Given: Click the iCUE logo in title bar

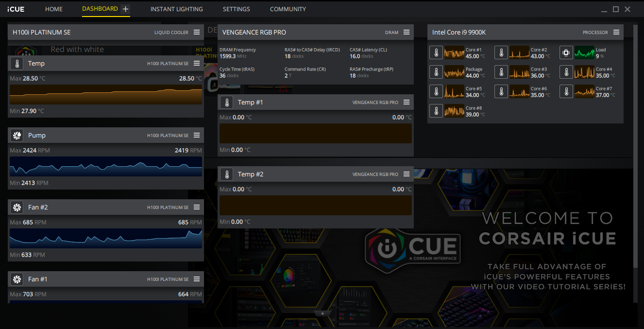Looking at the screenshot, I should click(16, 9).
